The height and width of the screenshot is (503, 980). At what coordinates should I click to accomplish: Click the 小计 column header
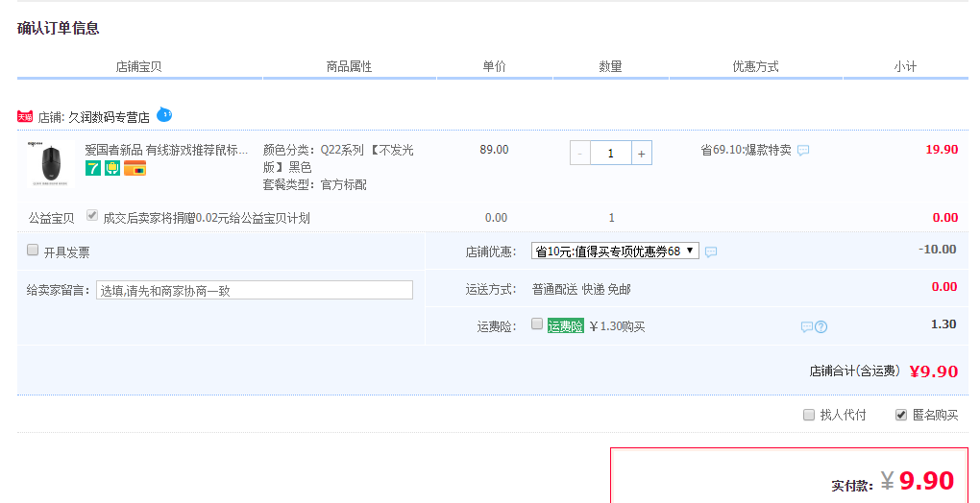(905, 67)
